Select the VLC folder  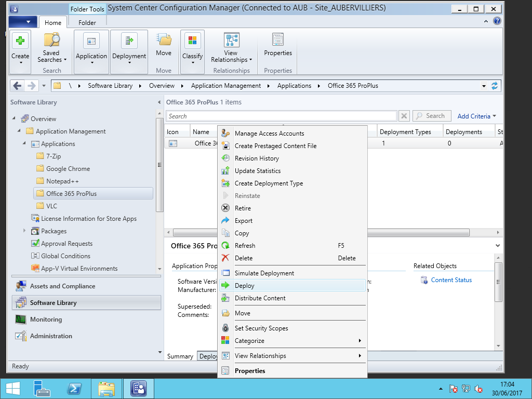point(47,206)
